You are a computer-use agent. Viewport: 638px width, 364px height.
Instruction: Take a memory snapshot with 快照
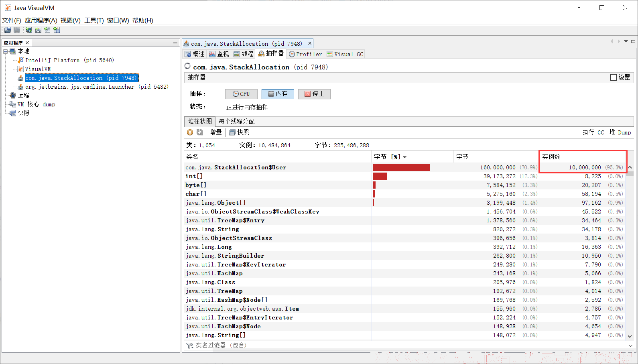click(x=239, y=132)
